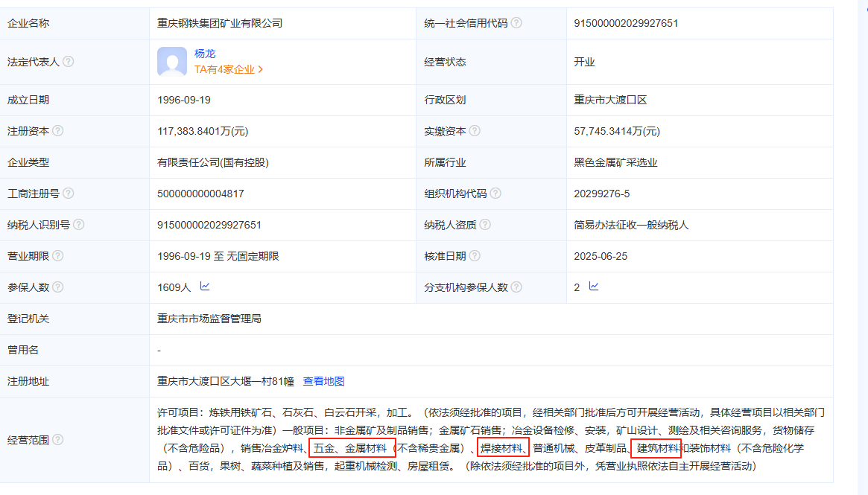Click help icon next to 纳税人识别号
The height and width of the screenshot is (495, 868).
[79, 224]
